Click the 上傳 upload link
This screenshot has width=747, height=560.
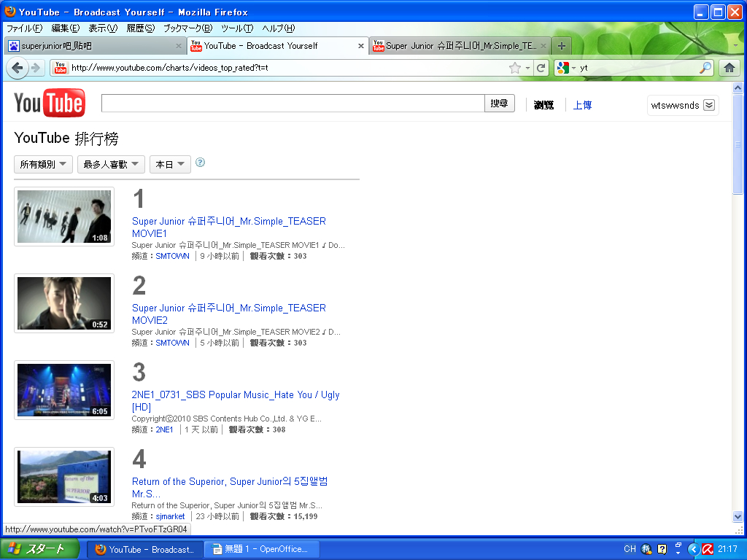tap(582, 105)
